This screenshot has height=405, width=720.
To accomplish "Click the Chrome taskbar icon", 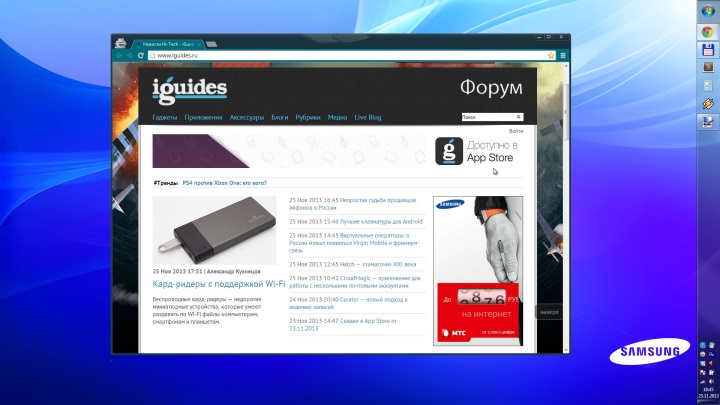I will 708,32.
